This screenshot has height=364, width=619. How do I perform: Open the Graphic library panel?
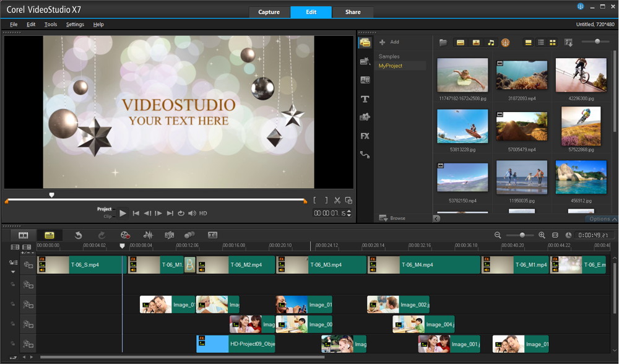tap(365, 117)
